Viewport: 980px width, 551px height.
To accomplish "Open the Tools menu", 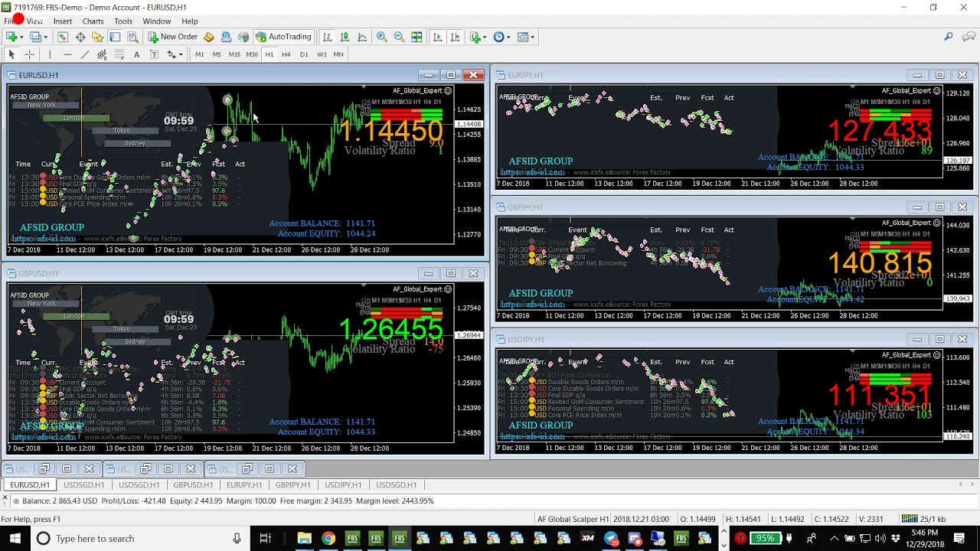I will tap(123, 21).
